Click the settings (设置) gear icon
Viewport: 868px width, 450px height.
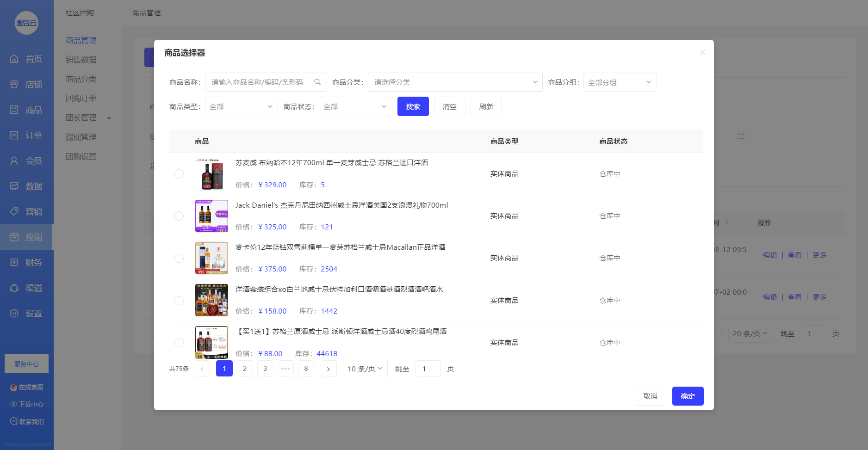point(14,313)
